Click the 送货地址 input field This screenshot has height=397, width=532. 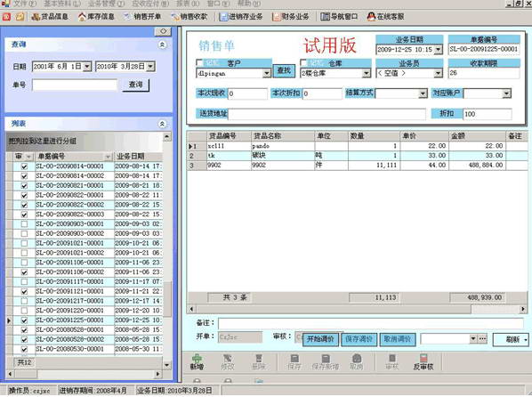[327, 114]
